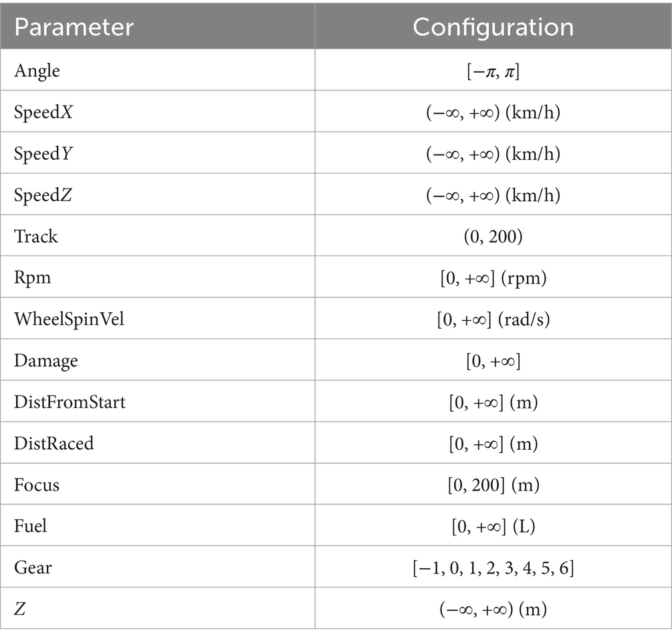The width and height of the screenshot is (672, 641).
Task: Click the Z parameter label
Action: [x=20, y=609]
